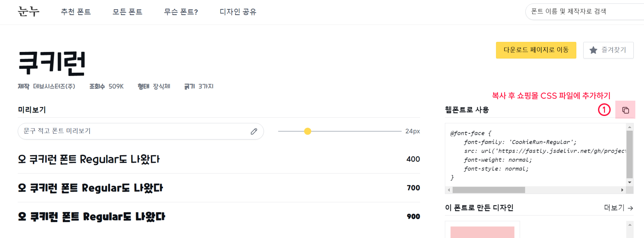The width and height of the screenshot is (644, 238).
Task: Click the 더보기 link for designs
Action: point(618,208)
